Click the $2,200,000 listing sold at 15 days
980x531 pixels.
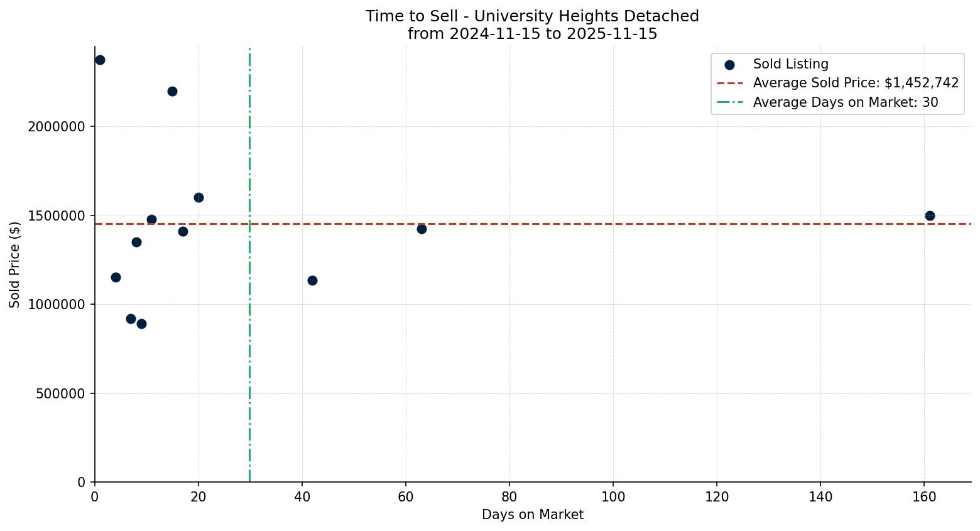(172, 91)
